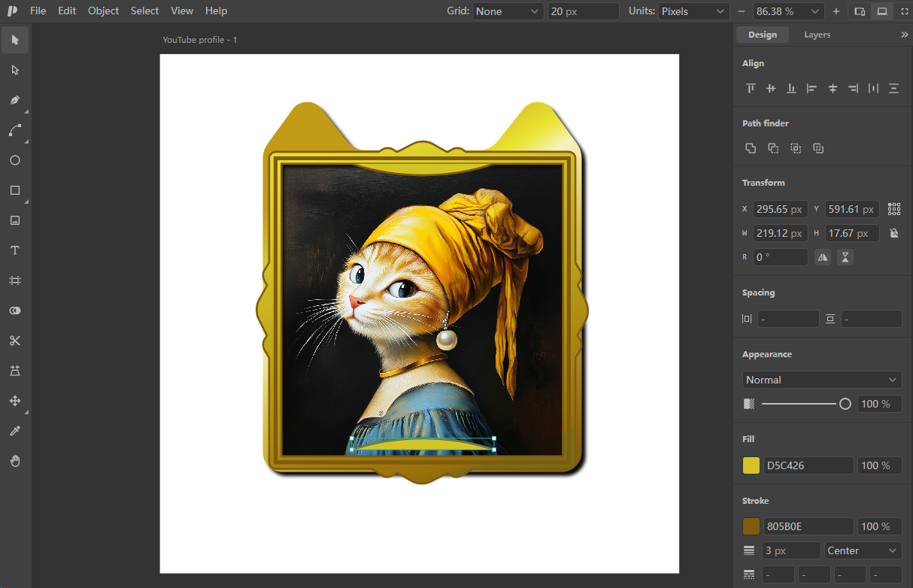The height and width of the screenshot is (588, 913).
Task: Distribute objects horizontally
Action: tap(873, 88)
